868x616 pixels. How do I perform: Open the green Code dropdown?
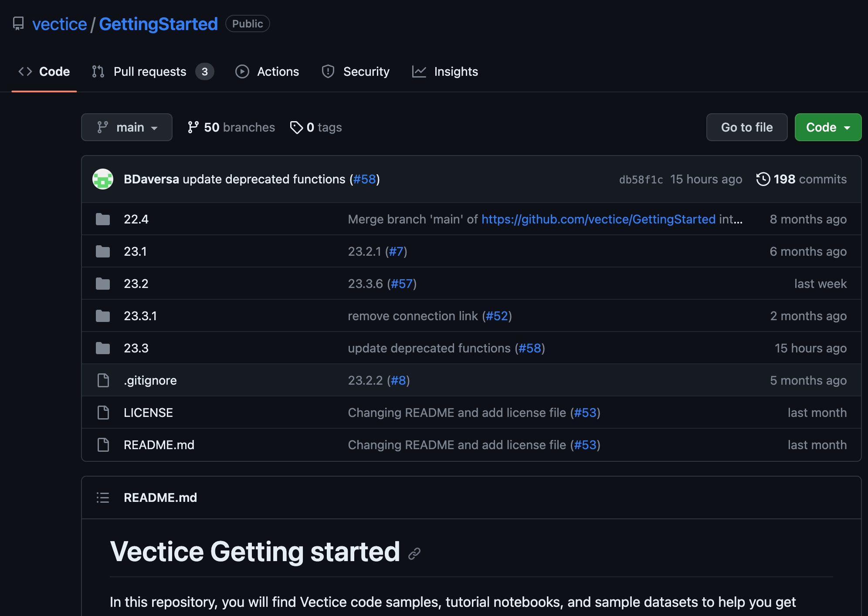click(827, 127)
